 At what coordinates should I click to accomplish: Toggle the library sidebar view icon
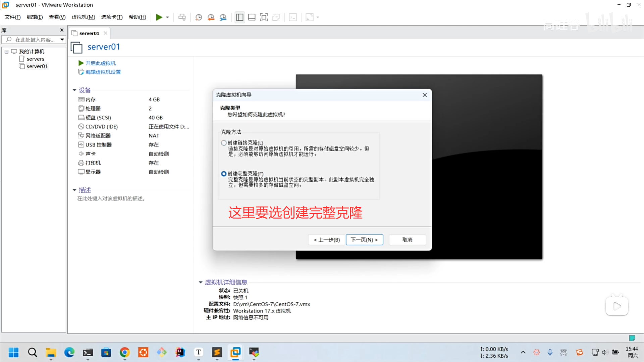pos(239,17)
